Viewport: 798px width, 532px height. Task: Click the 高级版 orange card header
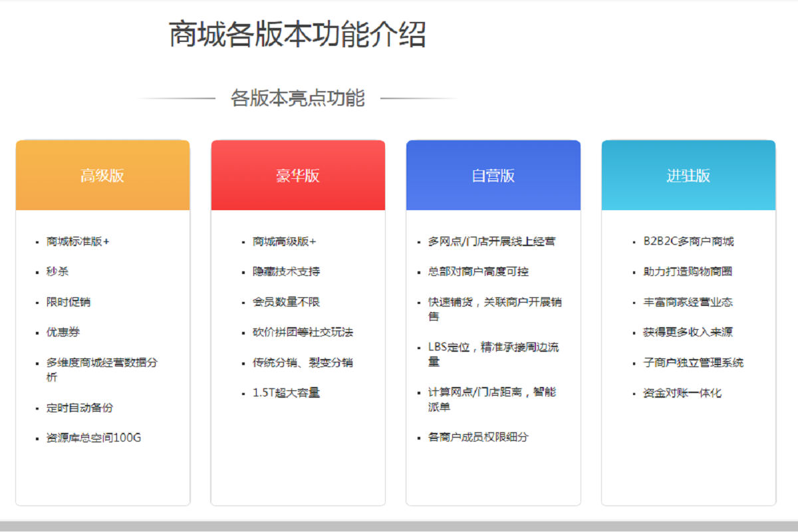tap(102, 176)
